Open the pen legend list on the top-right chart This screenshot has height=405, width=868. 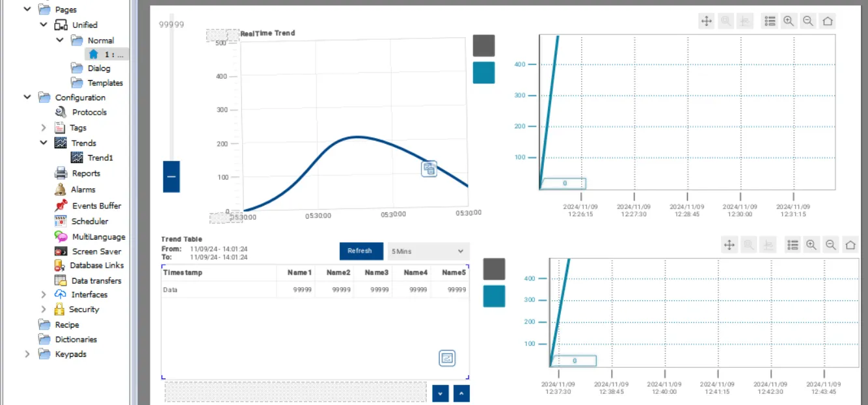click(770, 21)
